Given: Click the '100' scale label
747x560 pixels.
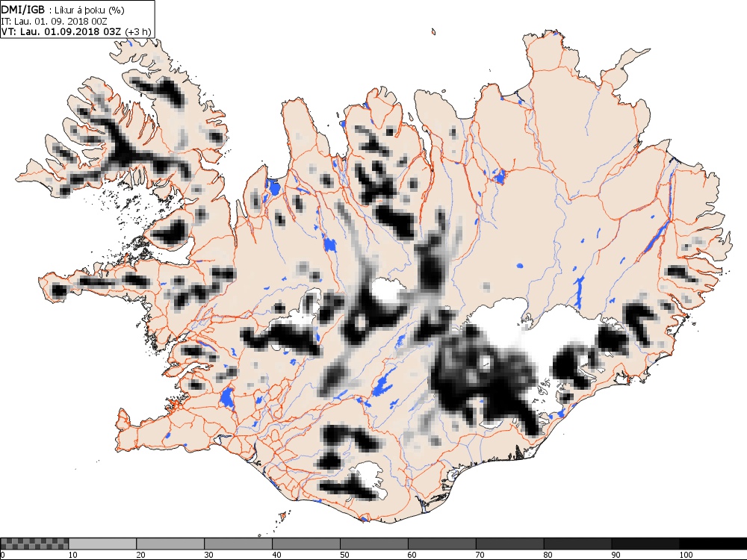Looking at the screenshot, I should (x=686, y=555).
